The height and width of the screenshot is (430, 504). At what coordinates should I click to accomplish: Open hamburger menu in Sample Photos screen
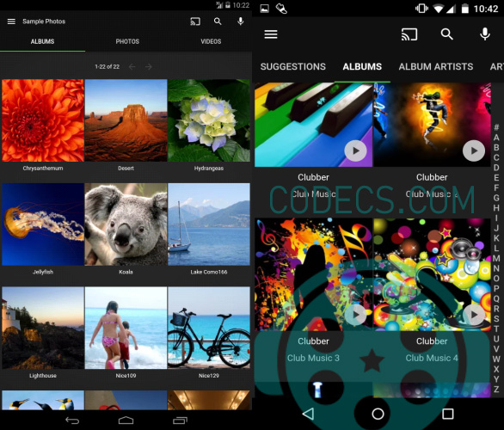coord(11,21)
